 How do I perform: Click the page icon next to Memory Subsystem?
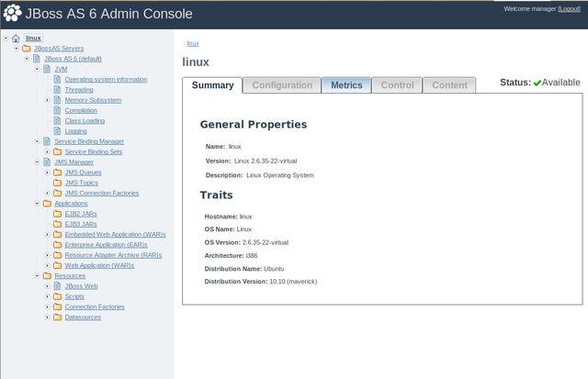[x=57, y=100]
